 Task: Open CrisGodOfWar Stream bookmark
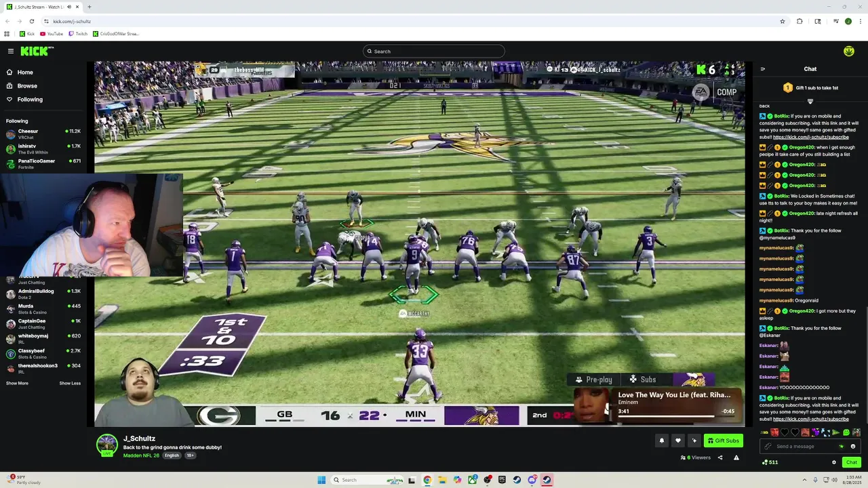[116, 33]
